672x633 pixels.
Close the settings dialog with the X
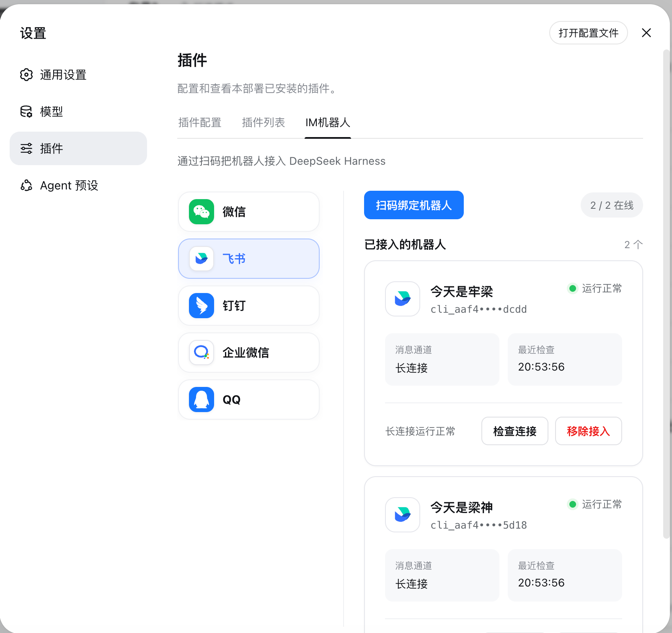(646, 33)
